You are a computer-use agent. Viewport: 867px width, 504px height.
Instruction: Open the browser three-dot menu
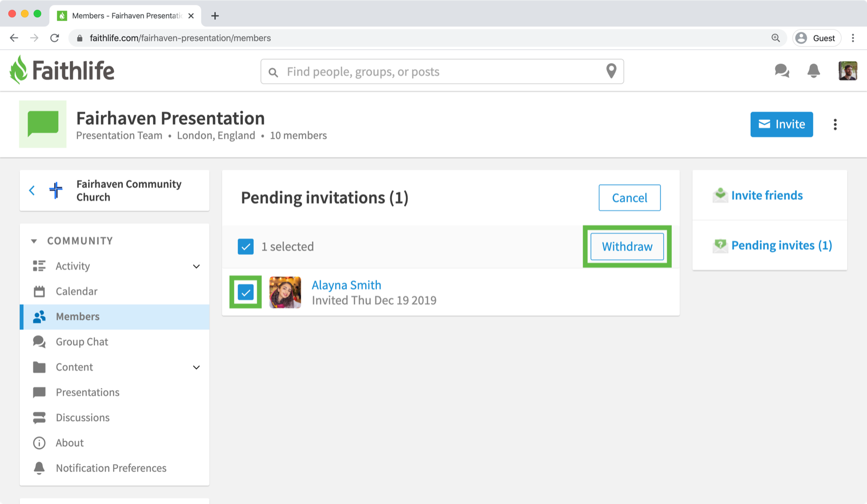(x=853, y=38)
